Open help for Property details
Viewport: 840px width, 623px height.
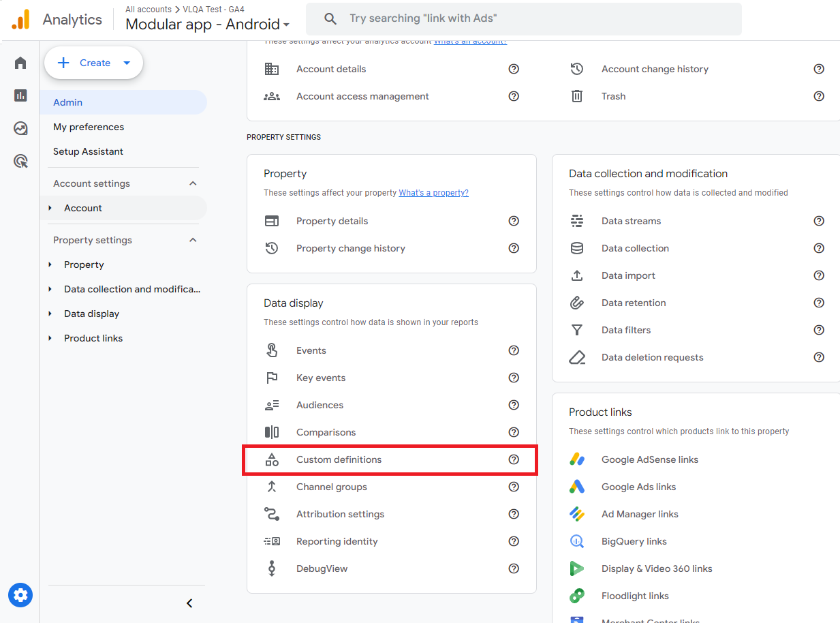514,221
